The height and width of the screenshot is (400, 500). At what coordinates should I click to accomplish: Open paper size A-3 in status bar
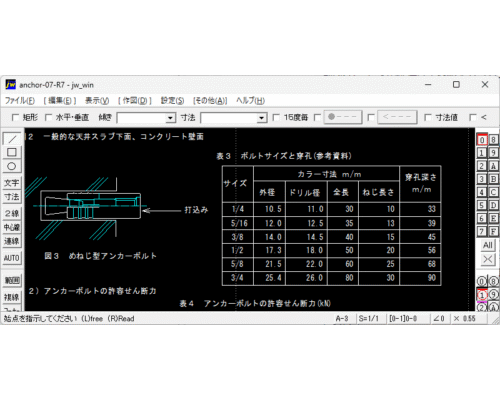(x=342, y=319)
